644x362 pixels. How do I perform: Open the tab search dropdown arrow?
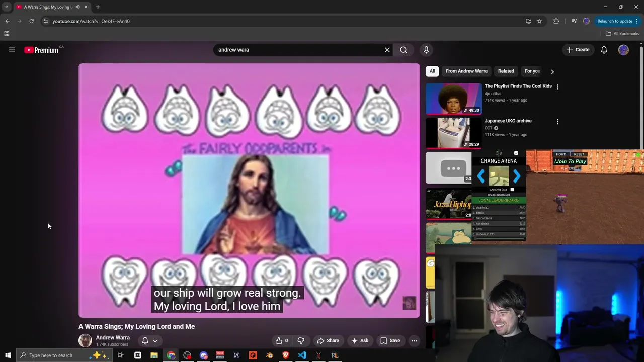point(7,7)
